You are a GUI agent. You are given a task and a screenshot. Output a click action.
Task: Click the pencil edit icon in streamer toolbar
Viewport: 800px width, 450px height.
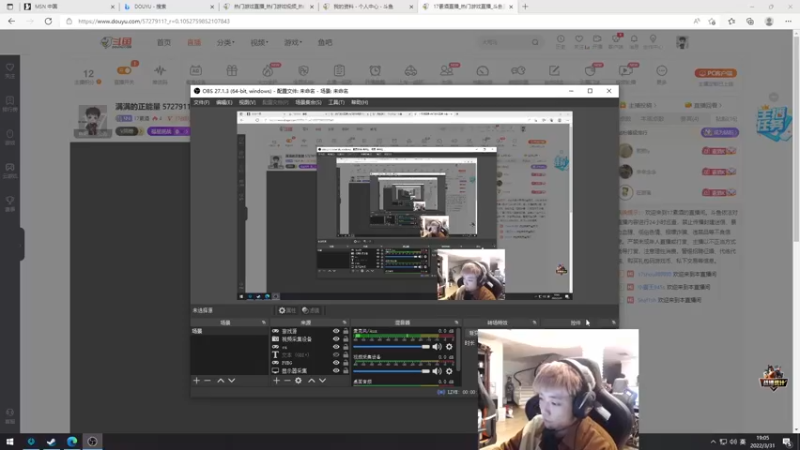point(554,70)
